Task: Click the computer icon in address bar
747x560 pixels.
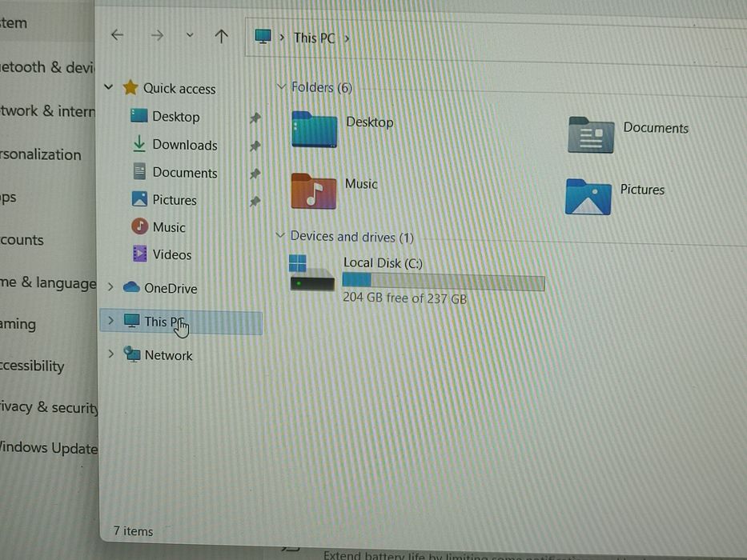Action: [263, 37]
